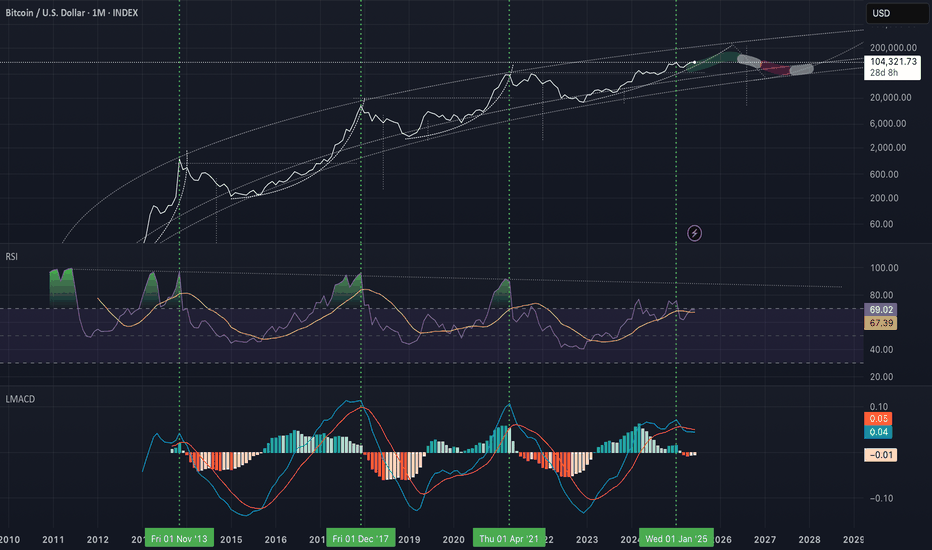
Task: Click the RSI value label 69.02
Action: pos(880,310)
